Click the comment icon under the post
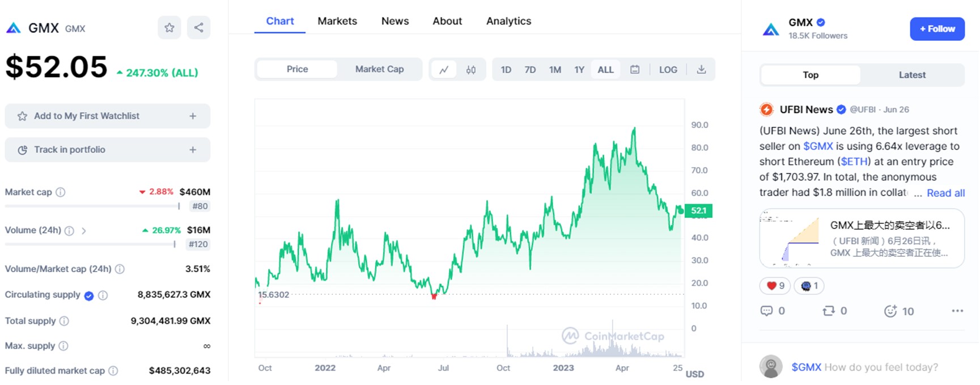 (x=766, y=311)
